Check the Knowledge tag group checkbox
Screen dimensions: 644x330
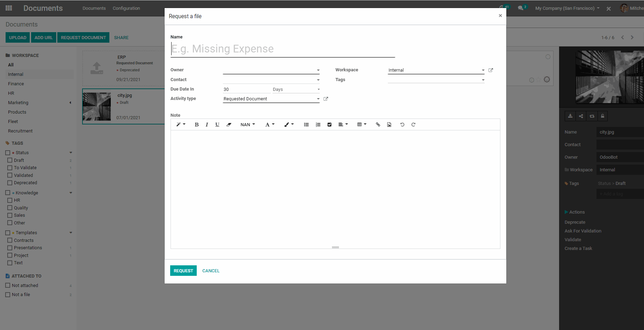[x=8, y=193]
